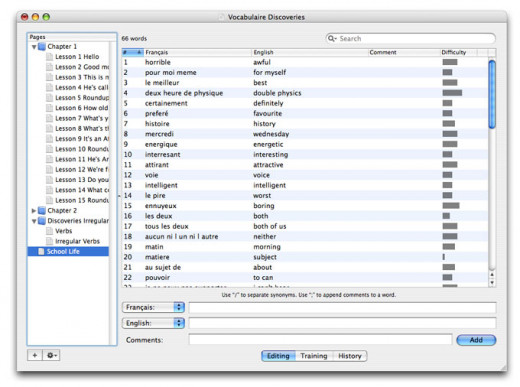The height and width of the screenshot is (387, 520).
Task: Sort by the Difficulty column header
Action: click(x=459, y=52)
